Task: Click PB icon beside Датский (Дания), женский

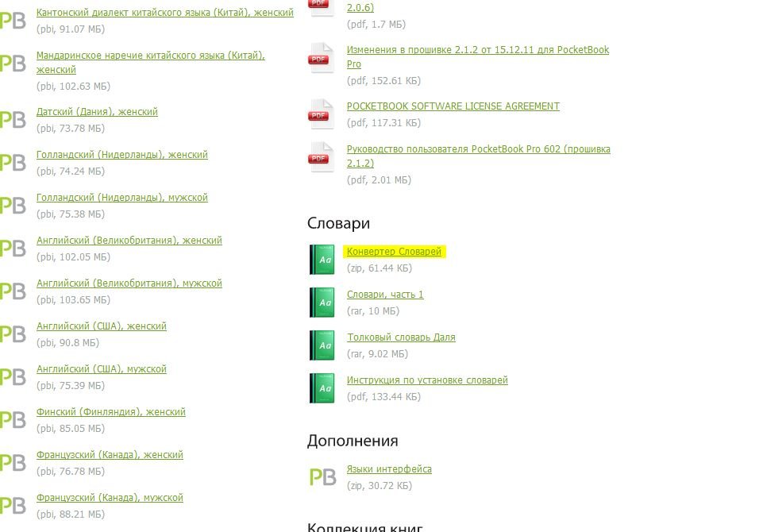Action: [13, 120]
